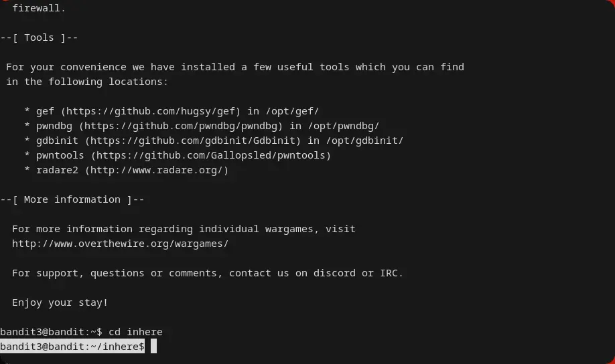Click the terminal cursor block at prompt
This screenshot has height=364, width=615.
coord(153,347)
